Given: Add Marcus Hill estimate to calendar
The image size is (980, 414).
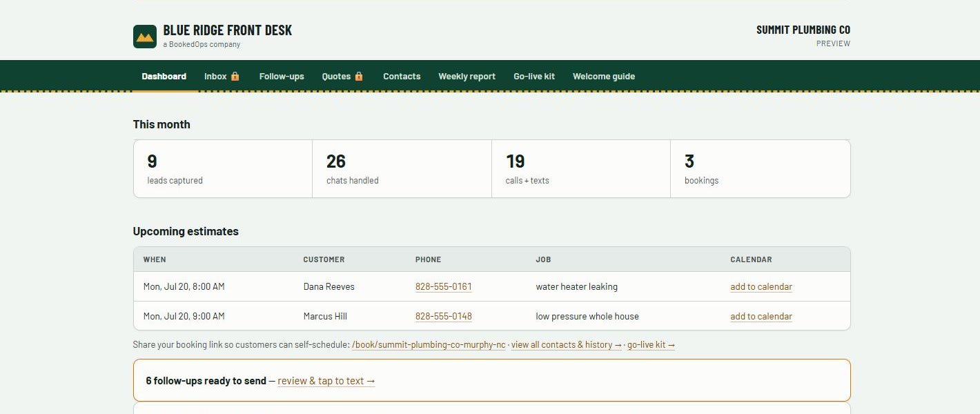Looking at the screenshot, I should click(x=761, y=316).
